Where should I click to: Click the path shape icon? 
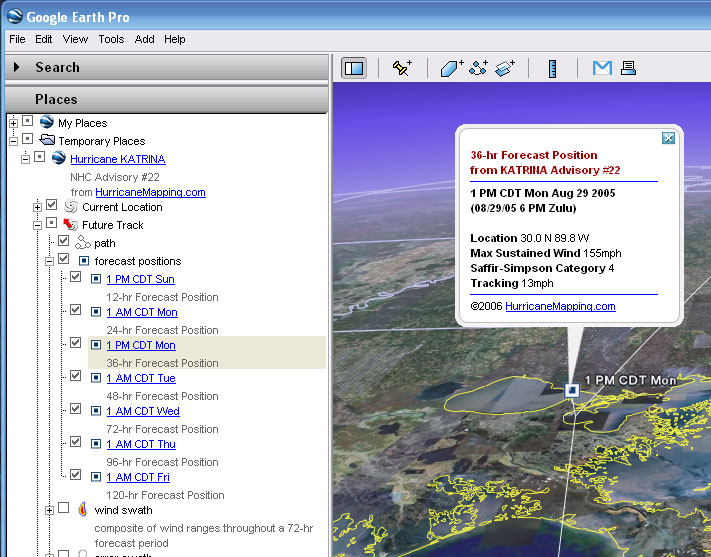point(83,242)
